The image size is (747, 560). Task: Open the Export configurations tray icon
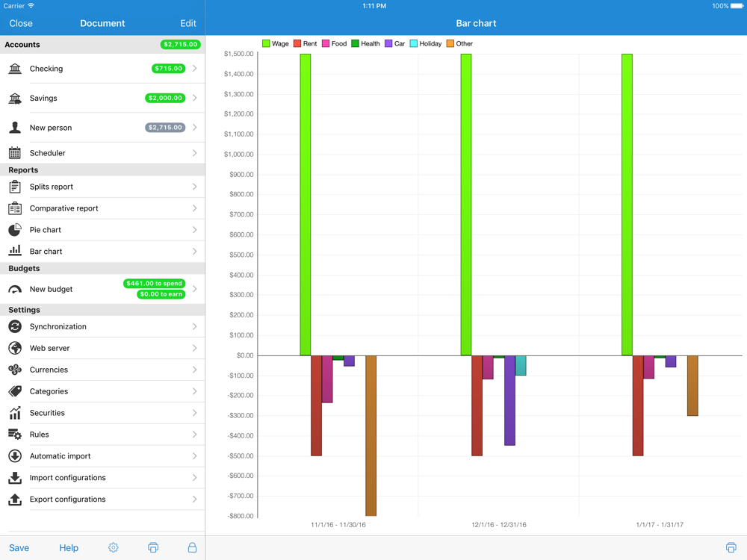(x=15, y=499)
